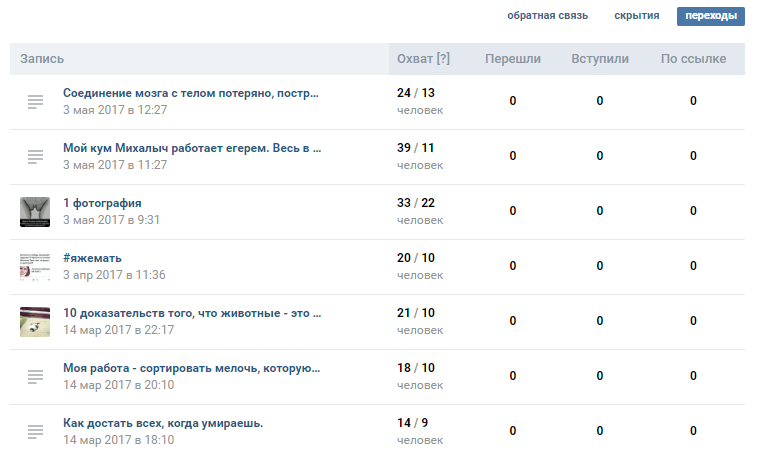The height and width of the screenshot is (459, 762).
Task: Click the 'По ссылке' column header
Action: pos(693,59)
